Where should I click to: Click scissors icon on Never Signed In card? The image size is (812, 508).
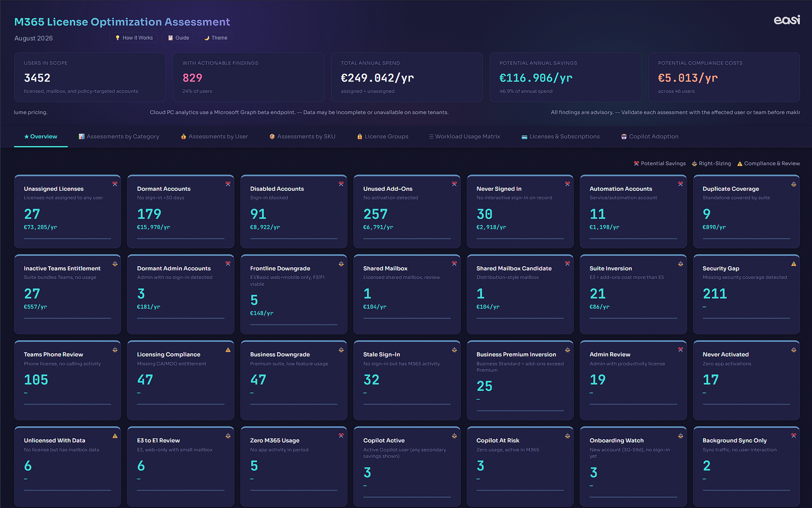tap(567, 184)
